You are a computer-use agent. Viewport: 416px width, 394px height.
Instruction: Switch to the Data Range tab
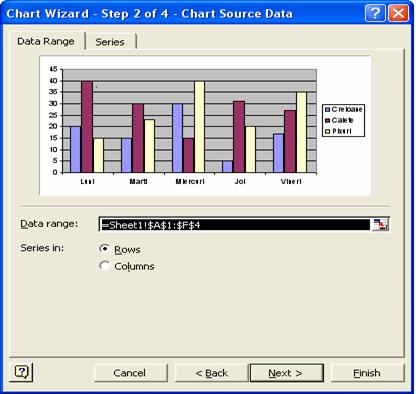coord(46,41)
